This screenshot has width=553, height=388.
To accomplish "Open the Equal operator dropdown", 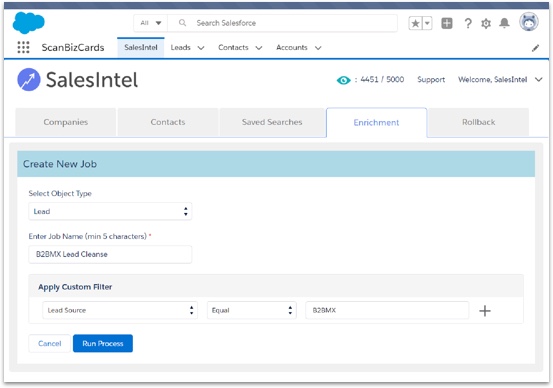I will pos(252,310).
